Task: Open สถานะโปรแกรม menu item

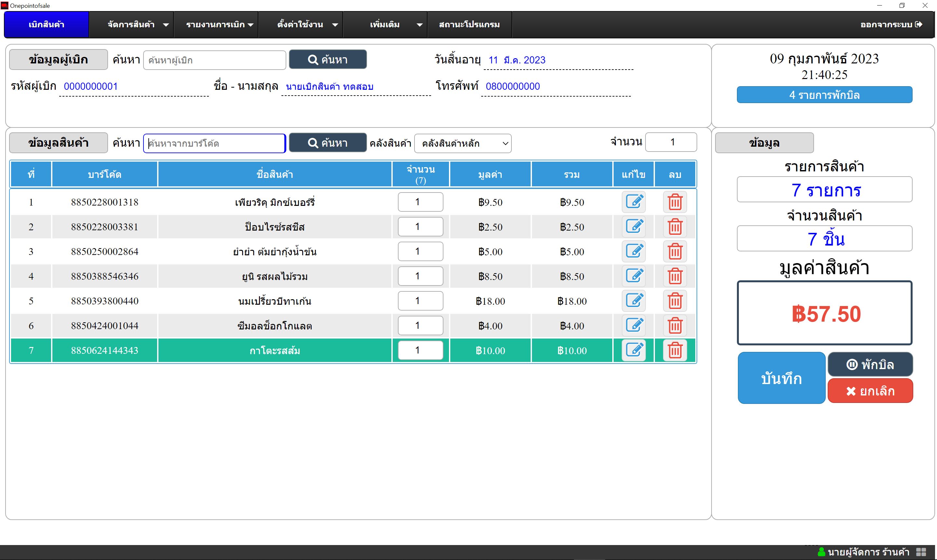Action: (x=469, y=24)
